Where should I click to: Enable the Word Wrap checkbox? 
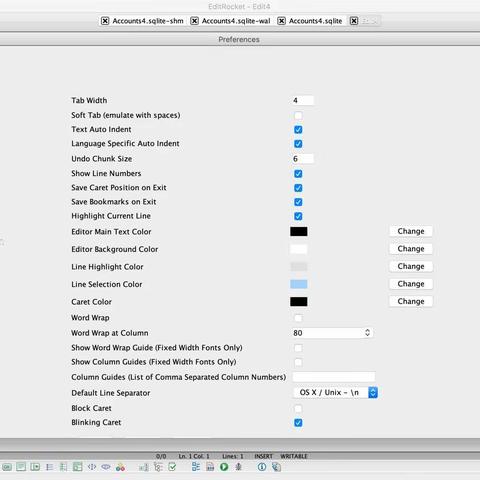(x=298, y=318)
